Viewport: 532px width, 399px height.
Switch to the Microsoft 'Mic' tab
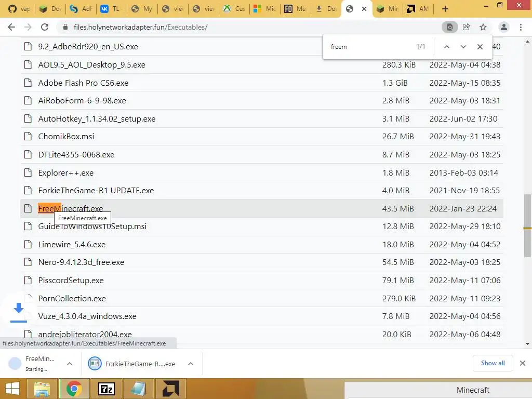(264, 9)
